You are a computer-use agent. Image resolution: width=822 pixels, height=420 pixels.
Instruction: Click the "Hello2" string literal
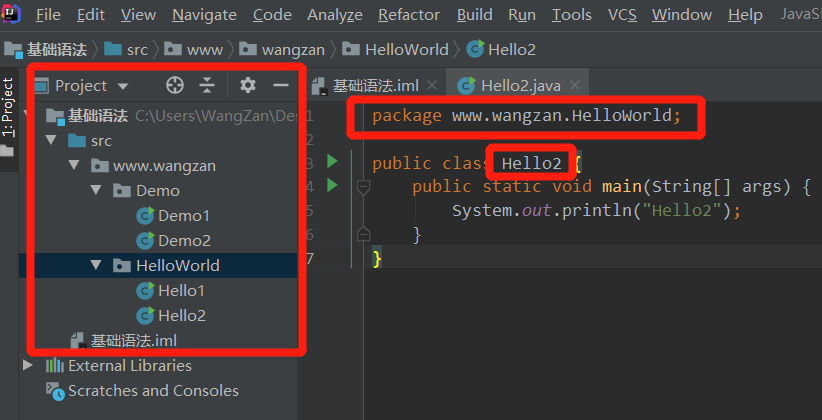pyautogui.click(x=682, y=211)
